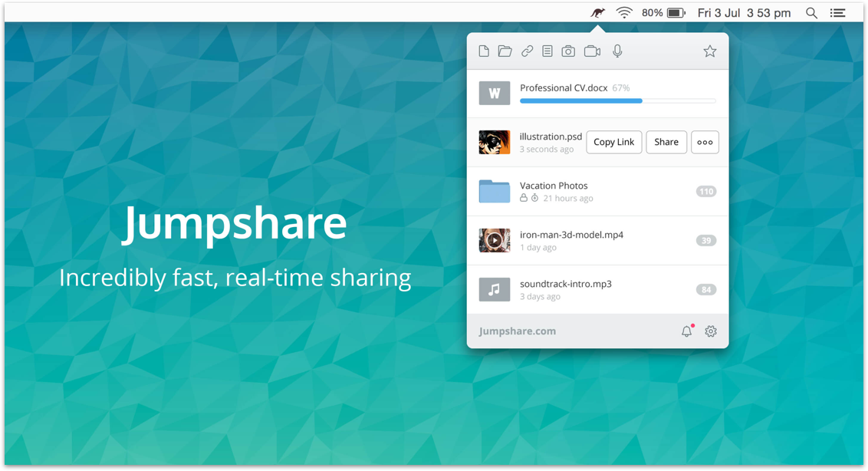
Task: Open favorites with the star icon
Action: tap(710, 51)
